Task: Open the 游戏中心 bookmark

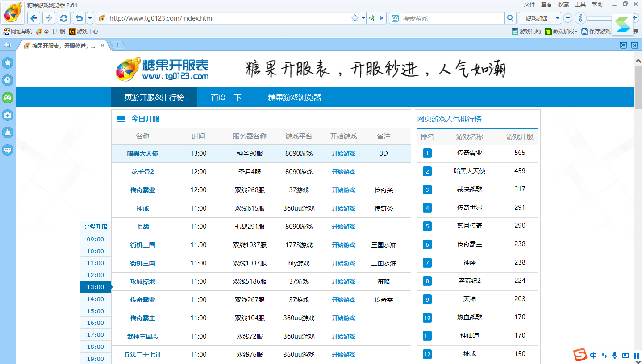Action: [83, 32]
